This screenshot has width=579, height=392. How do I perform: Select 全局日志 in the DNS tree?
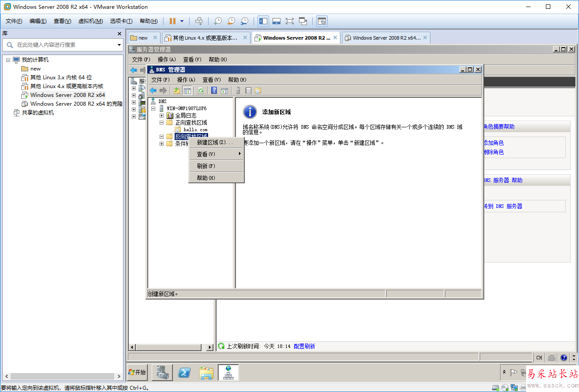[186, 115]
